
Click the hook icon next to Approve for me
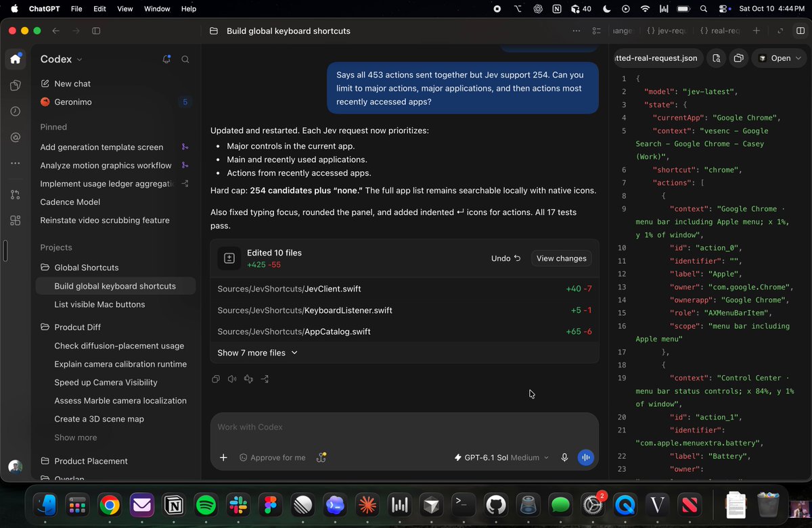coord(321,458)
